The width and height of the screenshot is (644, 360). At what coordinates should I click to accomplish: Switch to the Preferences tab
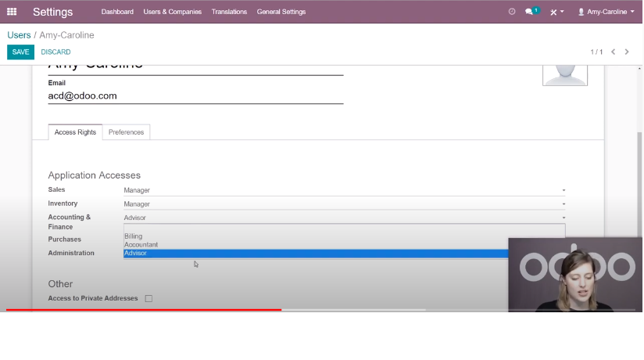click(126, 132)
